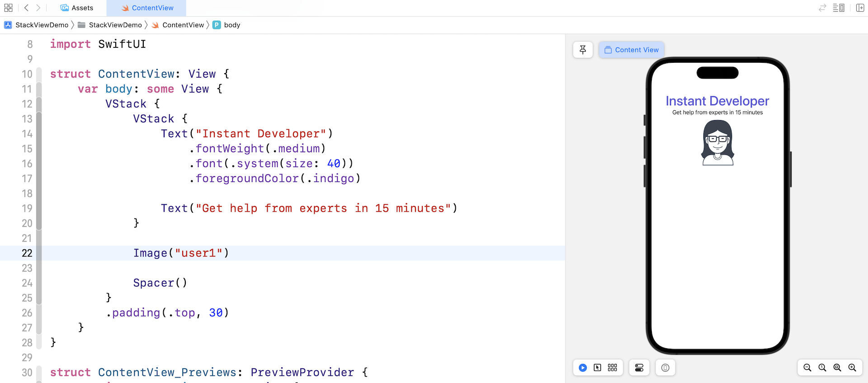The height and width of the screenshot is (383, 868).
Task: Click the review changes arrows icon
Action: (822, 8)
